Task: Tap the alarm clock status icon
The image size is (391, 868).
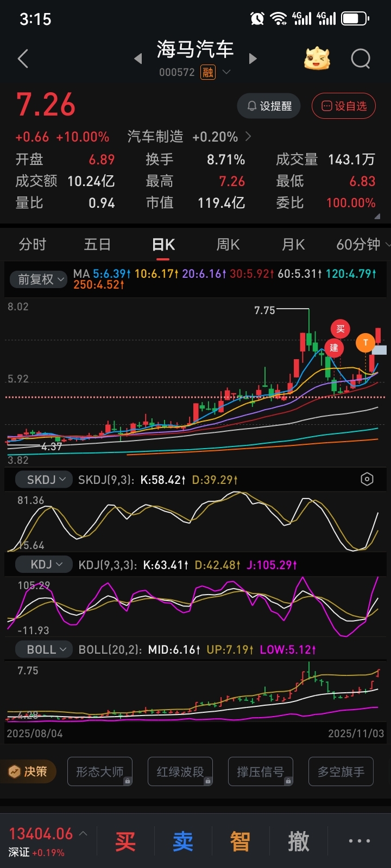Action: click(257, 19)
